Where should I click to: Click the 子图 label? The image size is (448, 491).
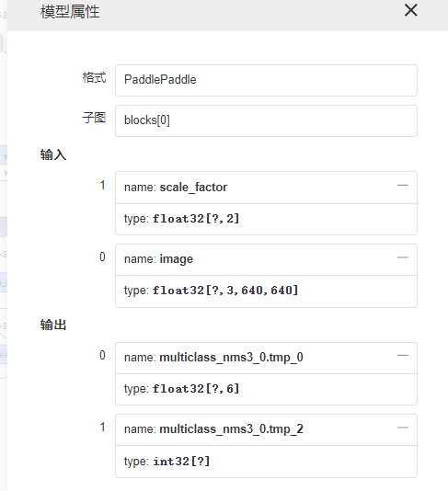[x=94, y=118]
